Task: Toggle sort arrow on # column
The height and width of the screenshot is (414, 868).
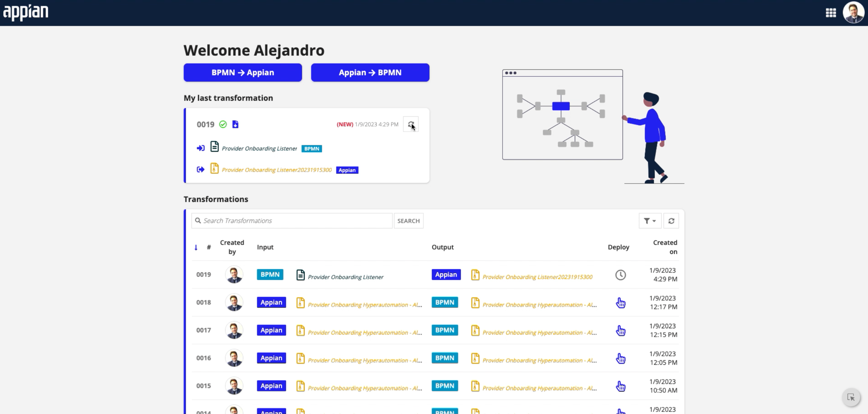Action: pyautogui.click(x=196, y=247)
